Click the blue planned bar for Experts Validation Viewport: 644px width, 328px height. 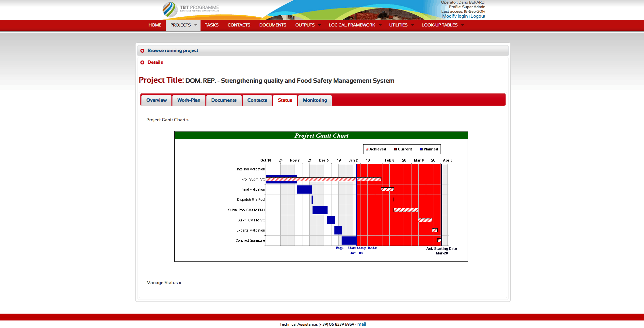(338, 231)
